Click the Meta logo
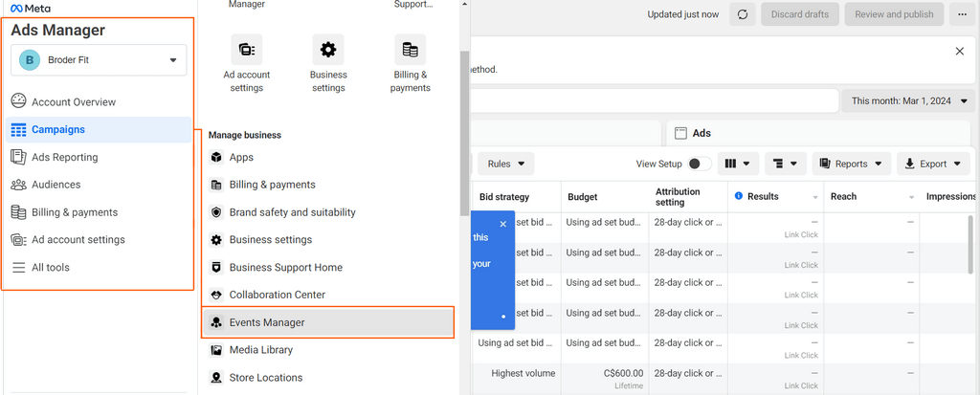The image size is (980, 395). [31, 8]
